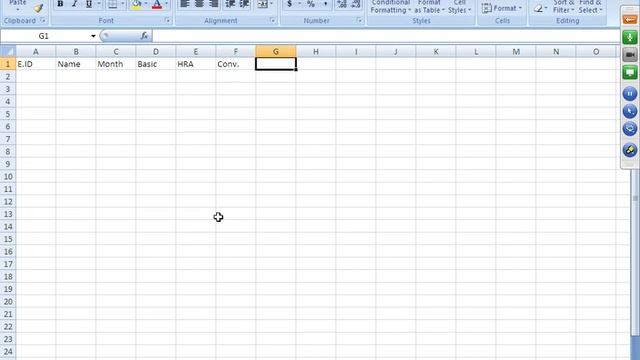Open the Merge & Center dropdown arrow
This screenshot has width=640, height=360.
[x=271, y=4]
